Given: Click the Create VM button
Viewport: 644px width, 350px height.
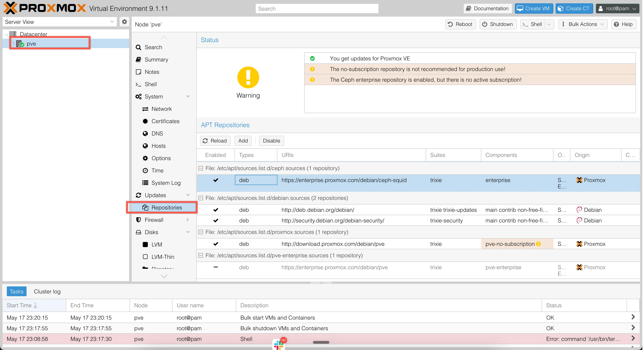Looking at the screenshot, I should [x=534, y=9].
